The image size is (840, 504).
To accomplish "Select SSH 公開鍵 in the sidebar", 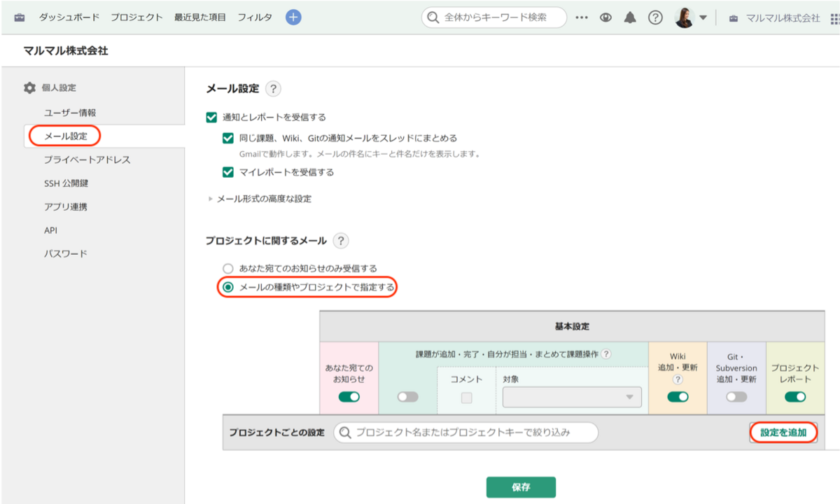I will [x=66, y=183].
